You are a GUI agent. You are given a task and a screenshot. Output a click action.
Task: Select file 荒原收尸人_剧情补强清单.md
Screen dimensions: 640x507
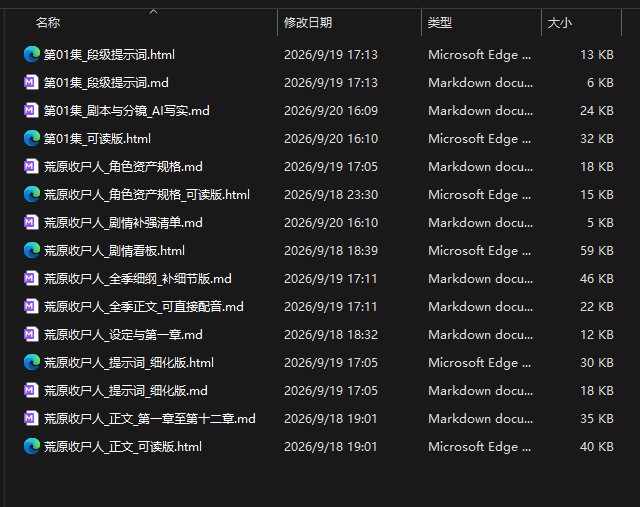123,222
